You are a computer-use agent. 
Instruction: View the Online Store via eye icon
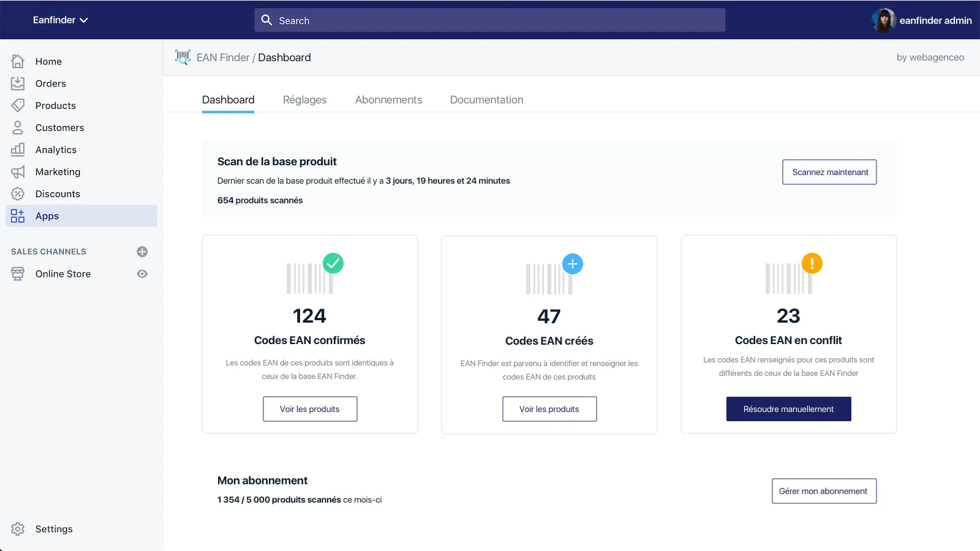[x=142, y=274]
